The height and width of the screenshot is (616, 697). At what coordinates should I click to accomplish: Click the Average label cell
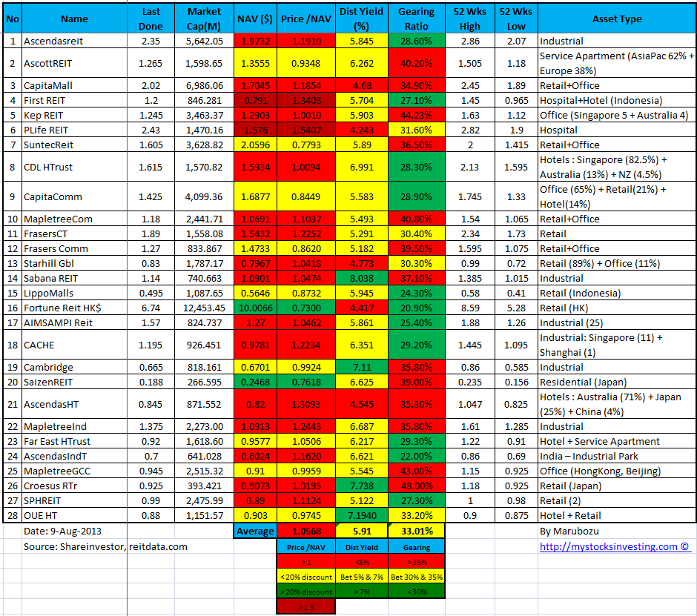click(255, 531)
